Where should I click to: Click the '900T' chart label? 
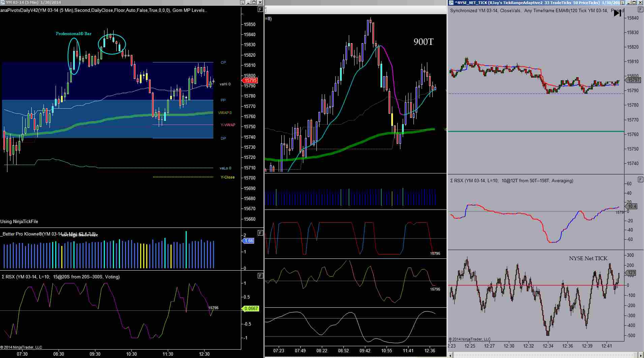point(423,42)
